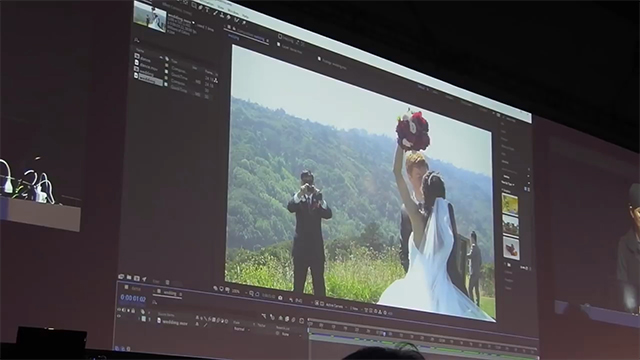Switch to the wedding timeline tab
This screenshot has width=640, height=360.
pyautogui.click(x=170, y=293)
